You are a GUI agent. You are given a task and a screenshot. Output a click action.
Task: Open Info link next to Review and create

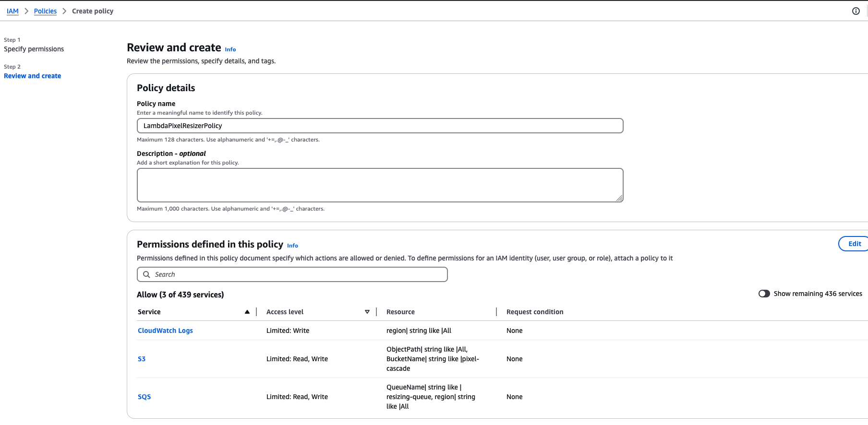pos(230,49)
